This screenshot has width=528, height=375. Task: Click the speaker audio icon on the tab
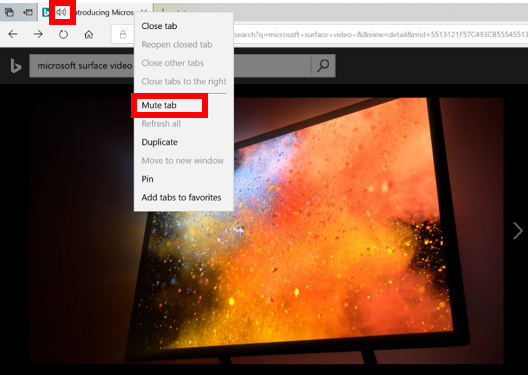61,12
